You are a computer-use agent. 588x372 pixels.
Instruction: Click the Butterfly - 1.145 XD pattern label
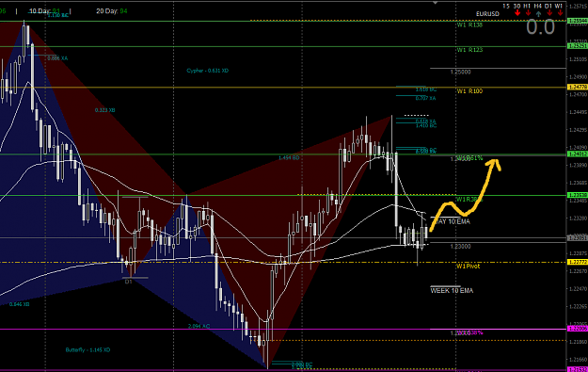tap(87, 349)
